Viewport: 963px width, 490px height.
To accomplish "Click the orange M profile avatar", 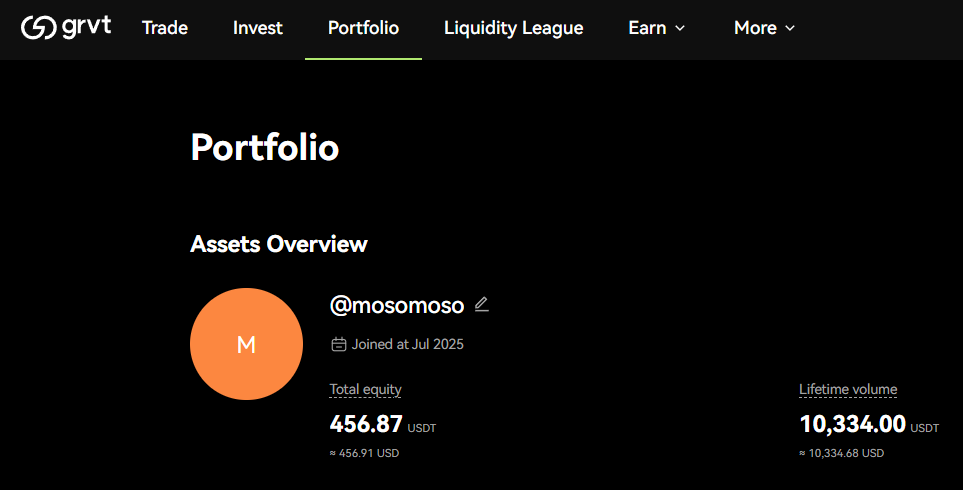I will (246, 344).
